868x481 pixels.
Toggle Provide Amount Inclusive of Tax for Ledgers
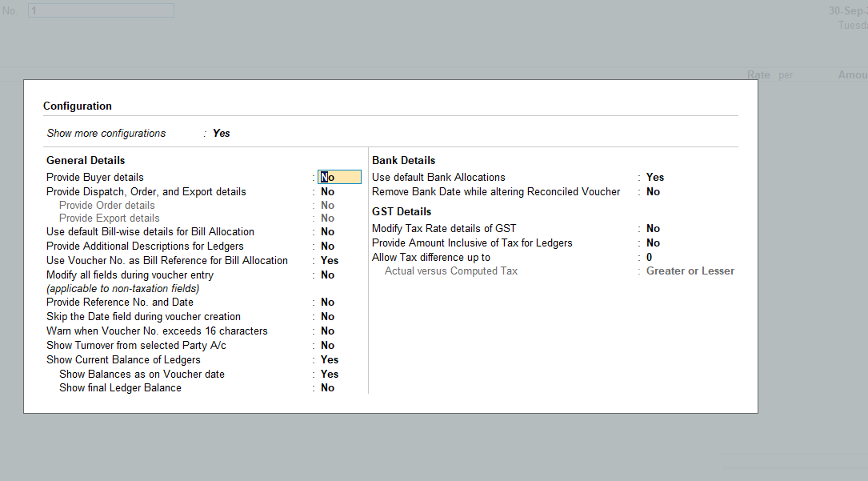(653, 243)
